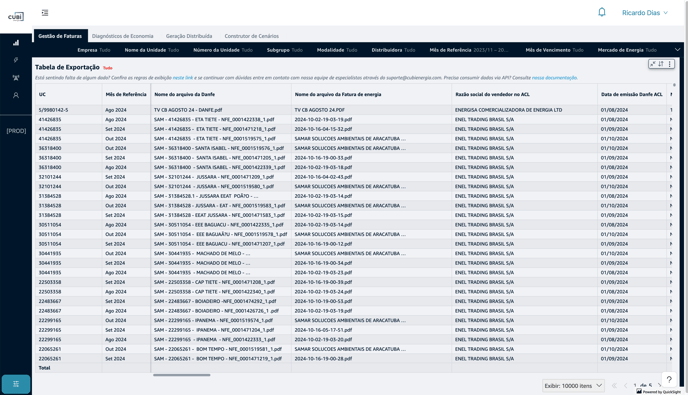688x395 pixels.
Task: Open notifications bell
Action: click(x=602, y=12)
